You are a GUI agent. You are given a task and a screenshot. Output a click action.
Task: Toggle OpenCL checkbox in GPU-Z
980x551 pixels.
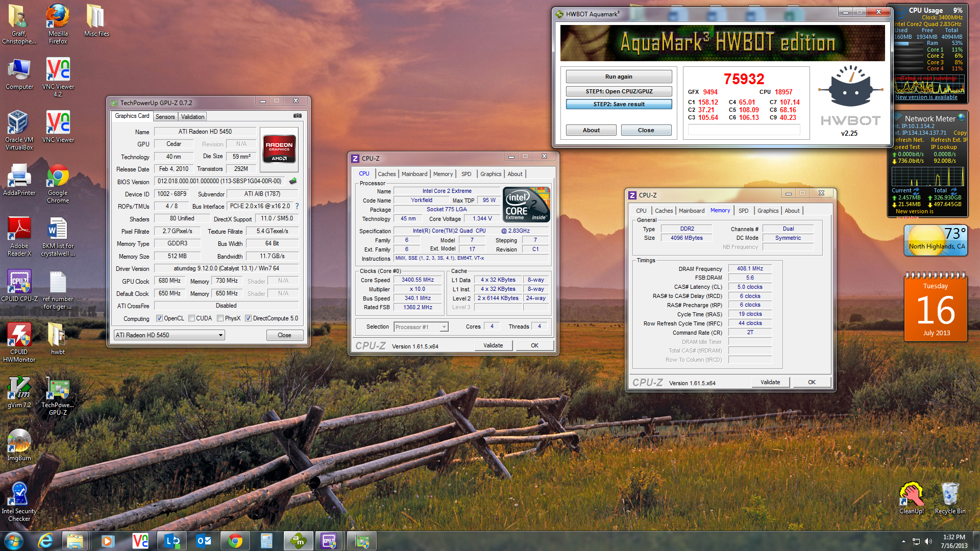point(159,318)
